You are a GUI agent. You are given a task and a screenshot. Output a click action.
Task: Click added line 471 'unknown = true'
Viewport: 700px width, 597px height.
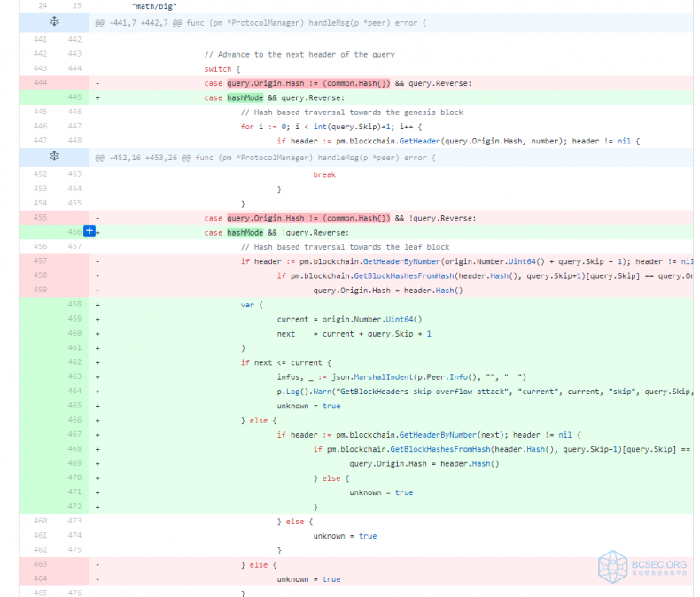coord(381,492)
